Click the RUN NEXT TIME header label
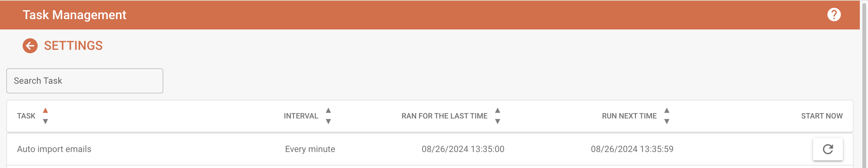Viewport: 868px width, 168px height. pos(629,116)
